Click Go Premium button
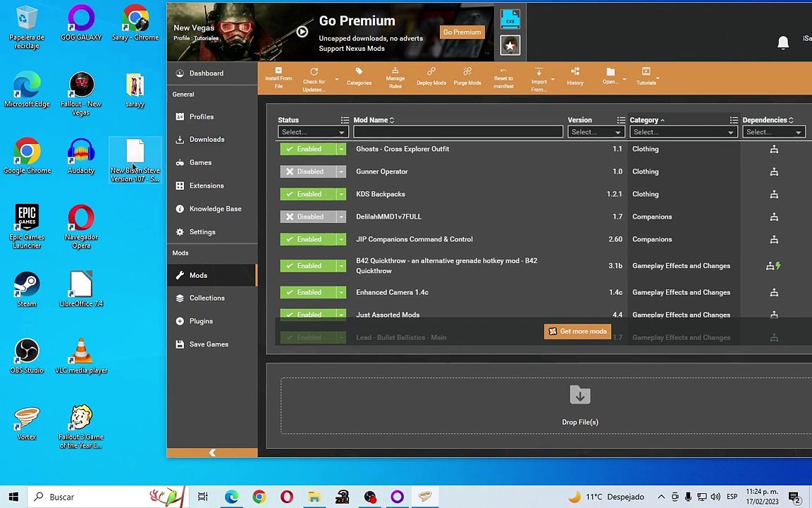 pos(462,32)
